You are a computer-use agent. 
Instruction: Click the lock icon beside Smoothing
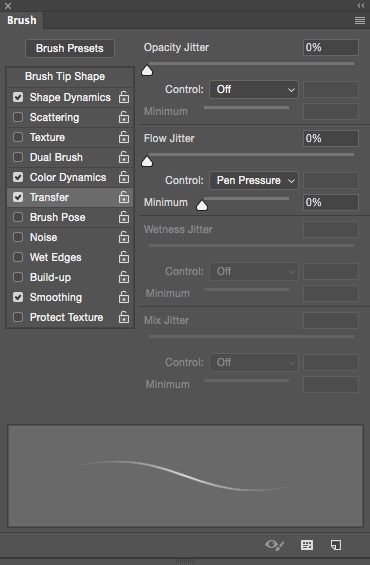[124, 297]
